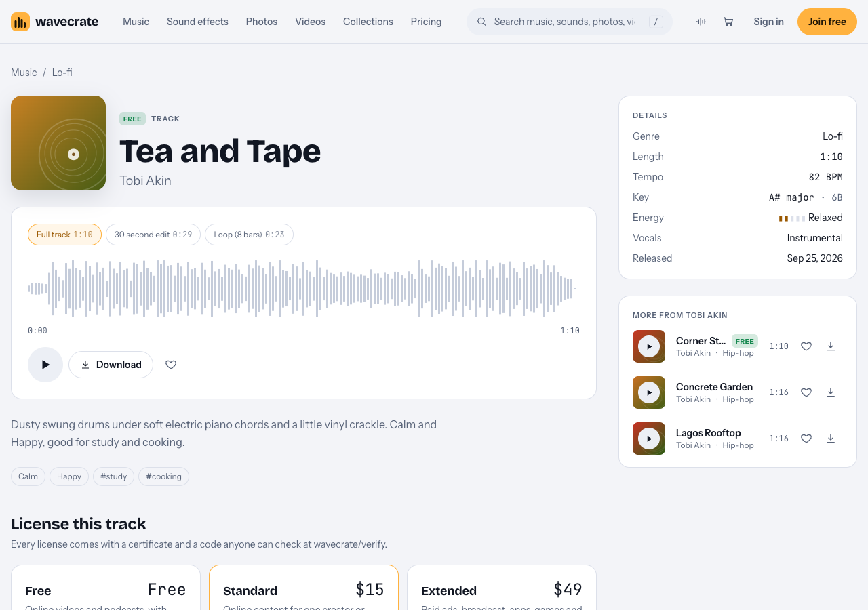Download the Lagos Rooftop track
Viewport: 868px width, 610px height.
pos(831,439)
